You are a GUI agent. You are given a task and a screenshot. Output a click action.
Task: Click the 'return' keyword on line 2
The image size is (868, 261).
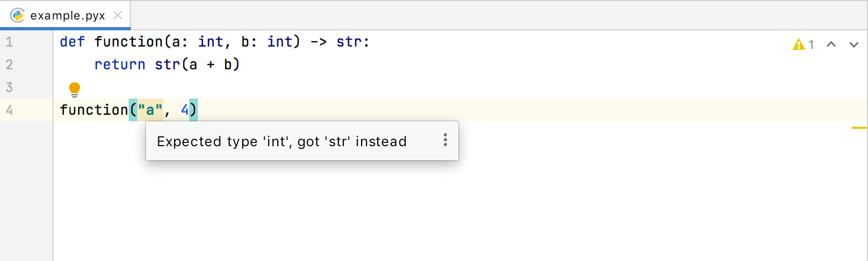(119, 64)
